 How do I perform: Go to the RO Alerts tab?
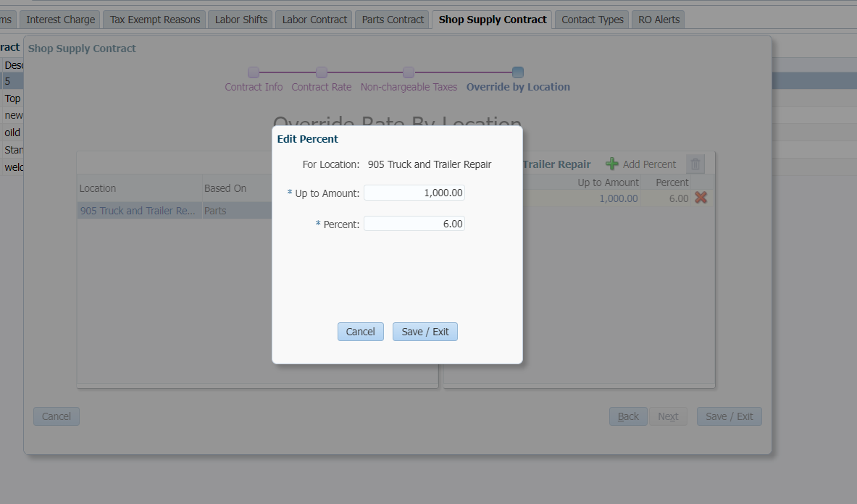click(659, 20)
